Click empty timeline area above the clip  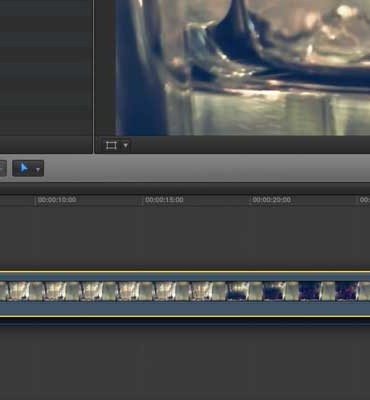click(185, 237)
